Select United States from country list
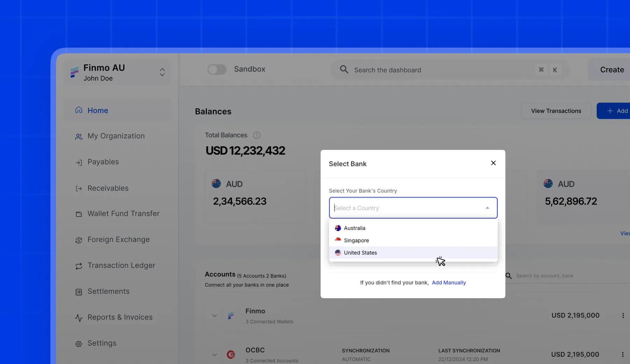 pos(360,253)
